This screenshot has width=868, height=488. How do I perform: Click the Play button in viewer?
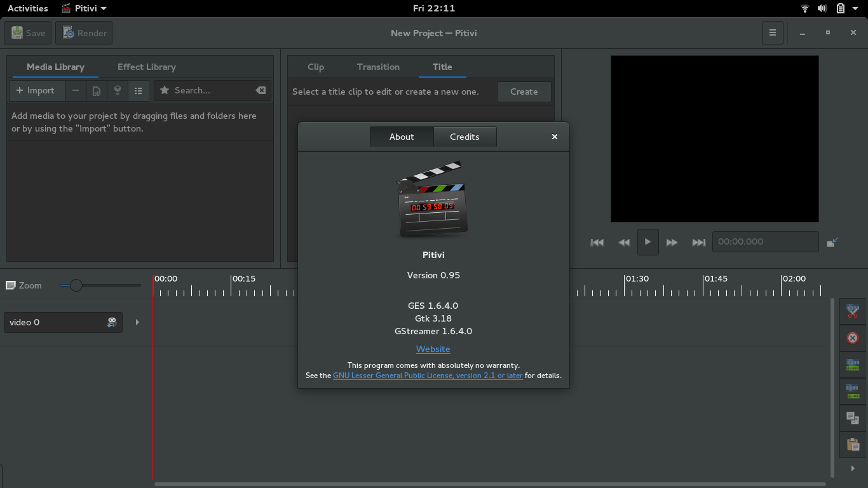(648, 242)
